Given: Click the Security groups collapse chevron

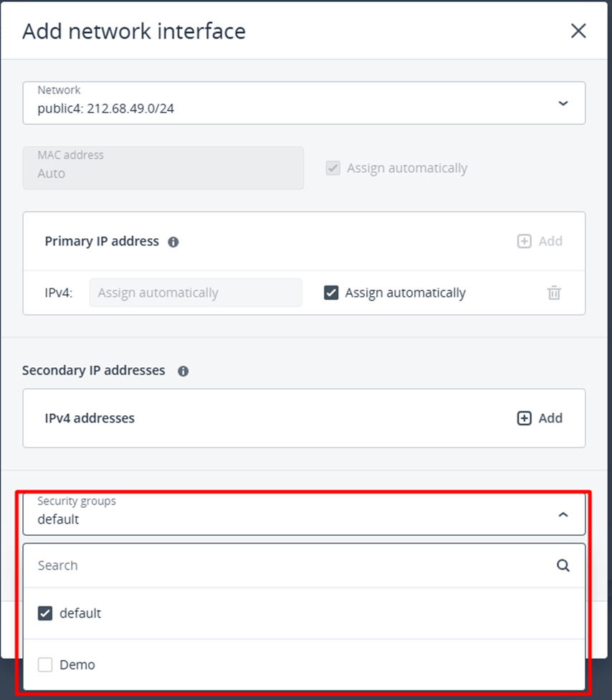Looking at the screenshot, I should [563, 514].
